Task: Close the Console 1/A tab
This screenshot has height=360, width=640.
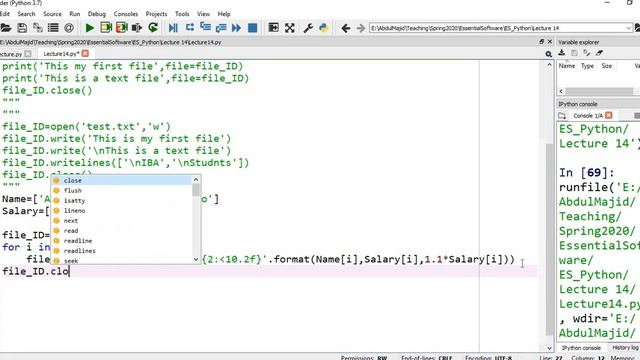Action: (609, 116)
